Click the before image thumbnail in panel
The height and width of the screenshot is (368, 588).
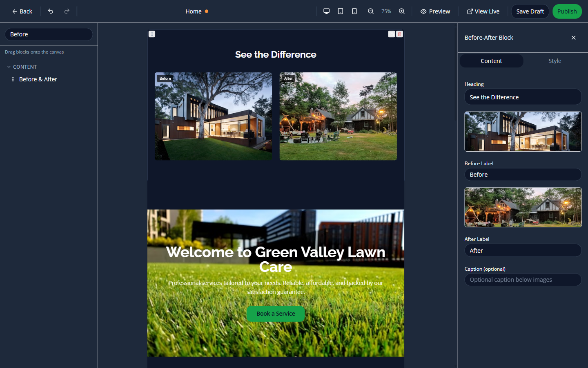(523, 132)
